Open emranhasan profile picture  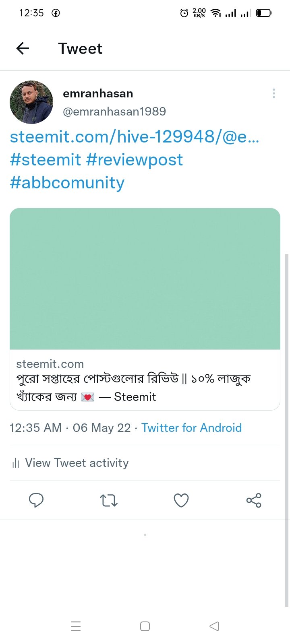(31, 102)
